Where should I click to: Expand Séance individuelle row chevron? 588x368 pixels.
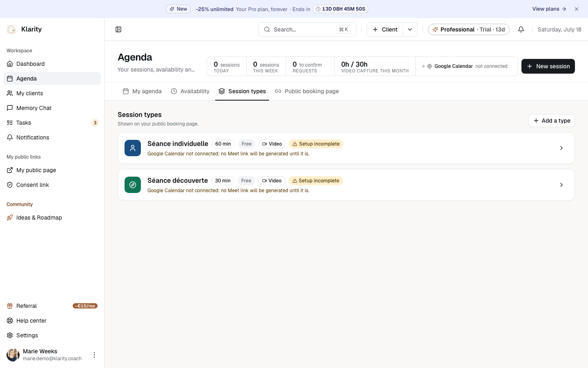[561, 148]
